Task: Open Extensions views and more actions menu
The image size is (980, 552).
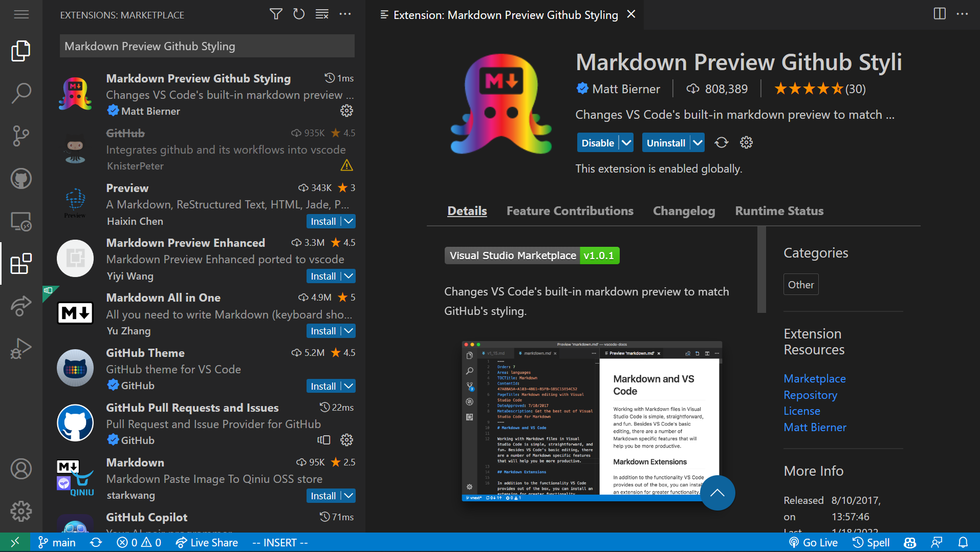Action: 345,14
